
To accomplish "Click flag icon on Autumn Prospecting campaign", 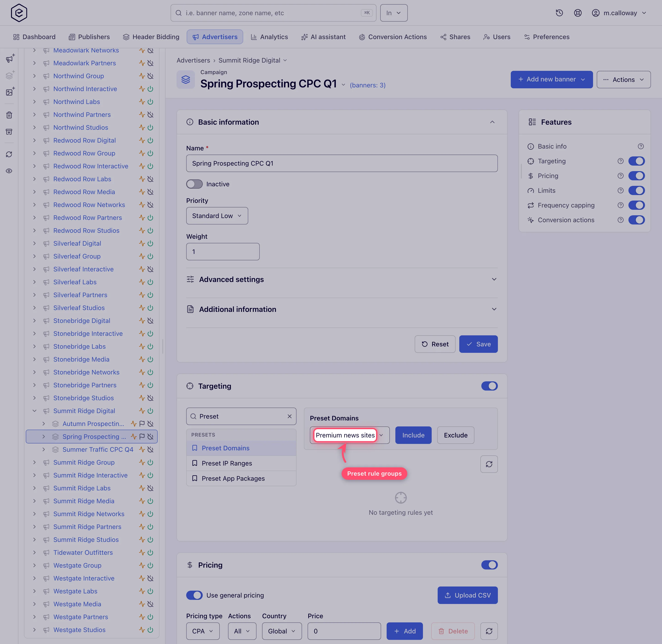I will pyautogui.click(x=142, y=423).
